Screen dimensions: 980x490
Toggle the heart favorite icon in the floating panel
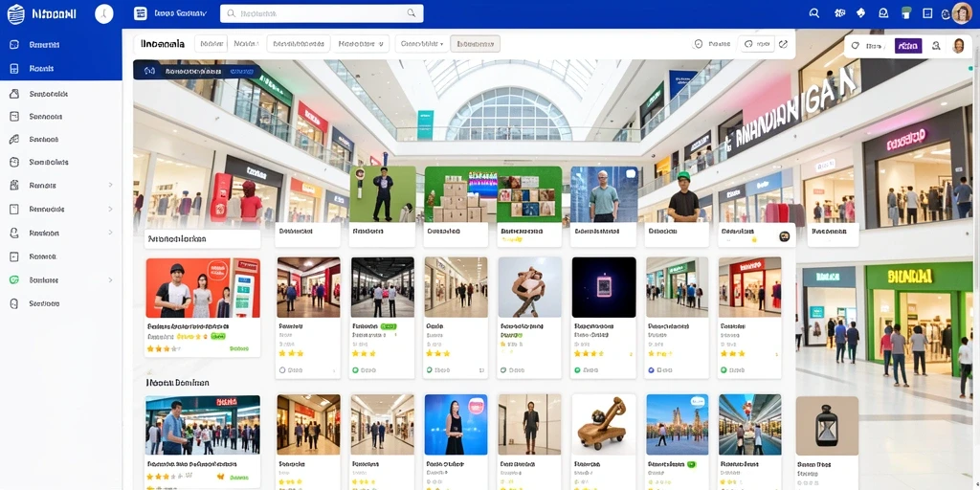click(856, 46)
